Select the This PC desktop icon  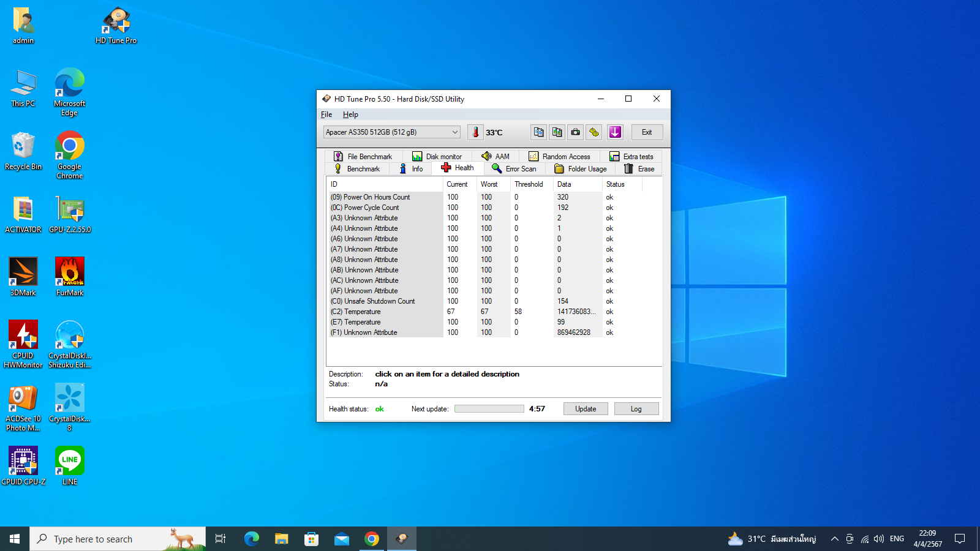23,89
